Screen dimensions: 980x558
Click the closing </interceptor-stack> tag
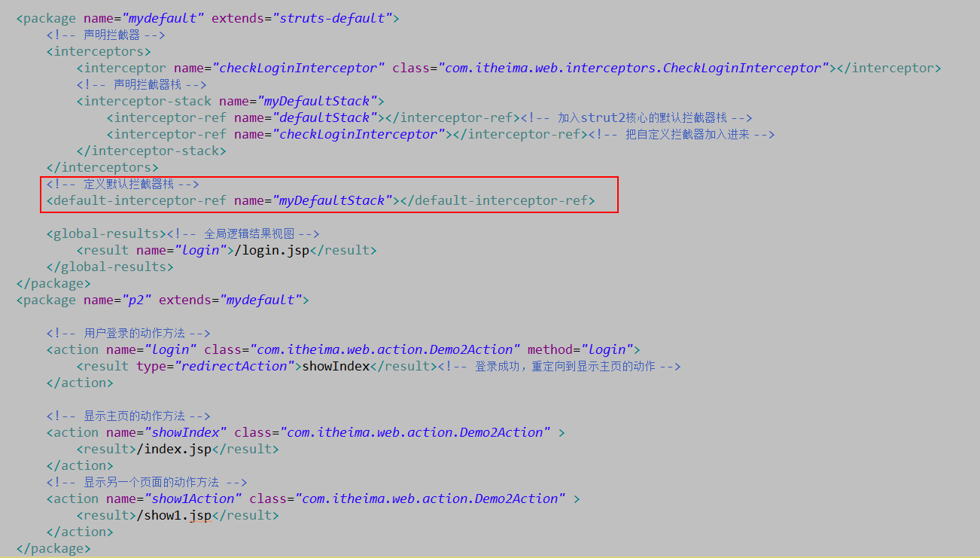point(151,151)
